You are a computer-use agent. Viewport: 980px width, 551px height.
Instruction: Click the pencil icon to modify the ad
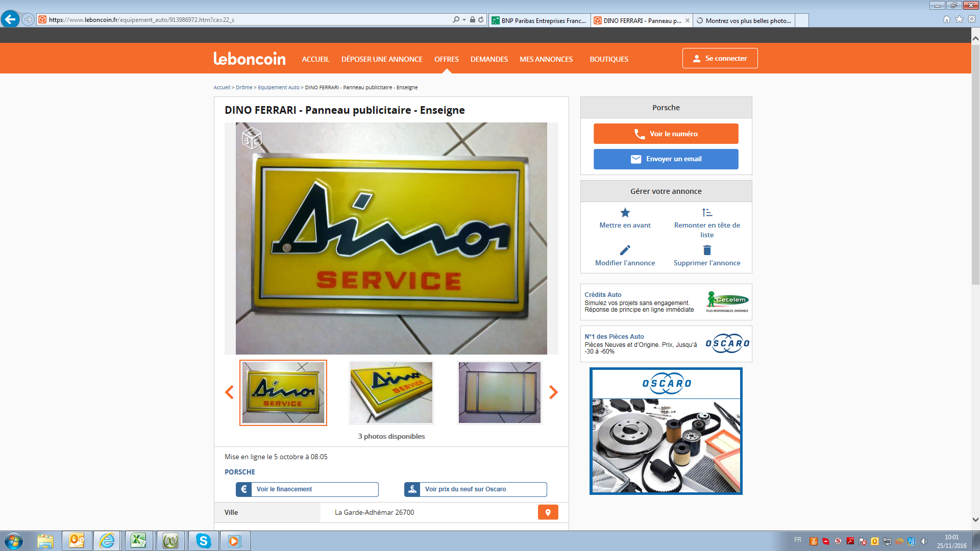click(625, 250)
